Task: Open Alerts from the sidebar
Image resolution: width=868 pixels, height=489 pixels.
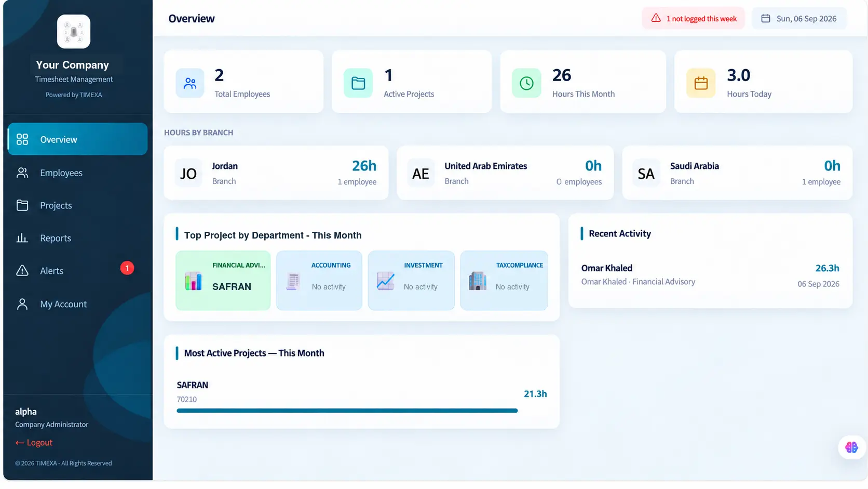Action: pos(78,271)
